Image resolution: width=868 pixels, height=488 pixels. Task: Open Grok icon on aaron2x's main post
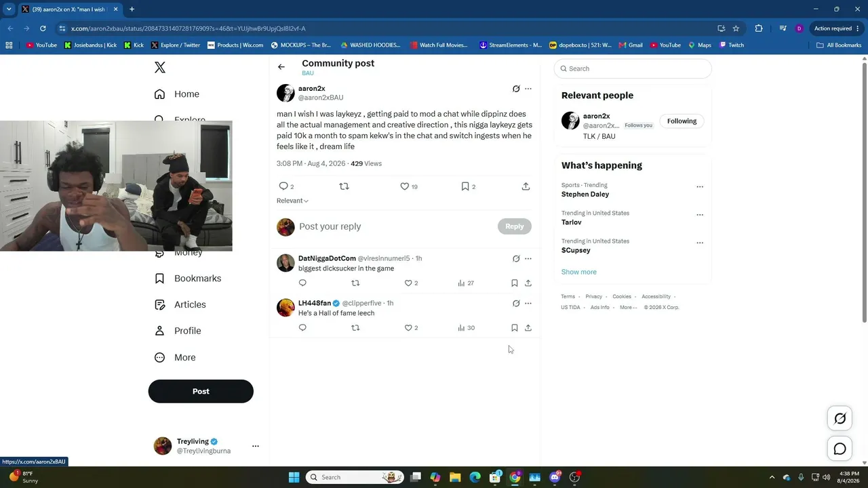(516, 89)
